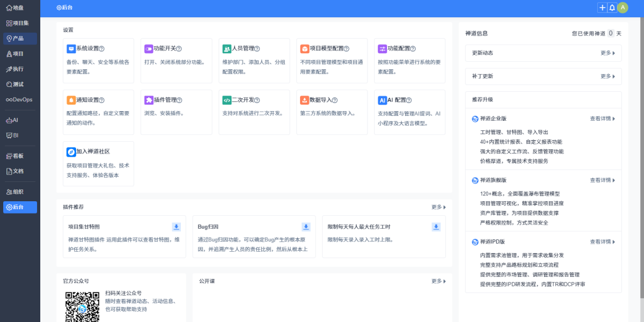This screenshot has height=322, width=644.
Task: Expand 更多 in 补丁更新 section
Action: 608,76
